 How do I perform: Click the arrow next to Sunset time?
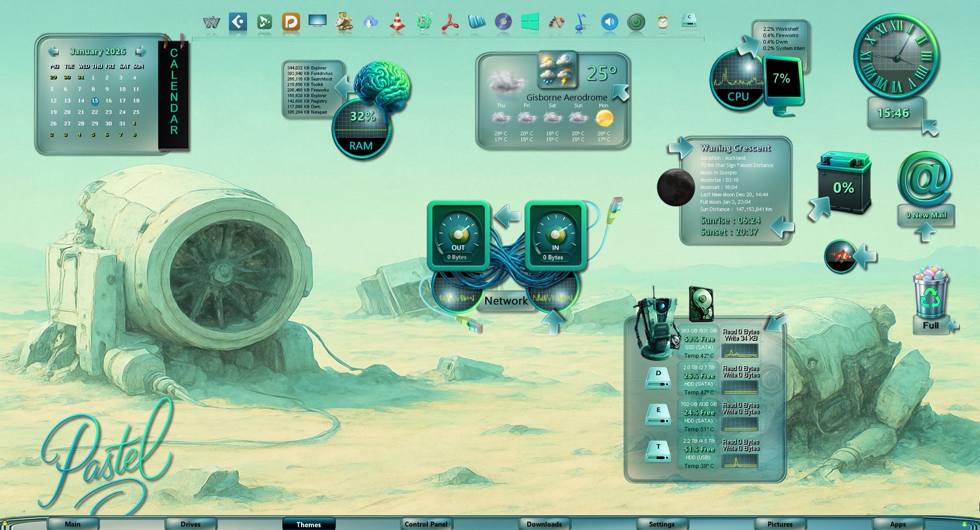coord(781,227)
